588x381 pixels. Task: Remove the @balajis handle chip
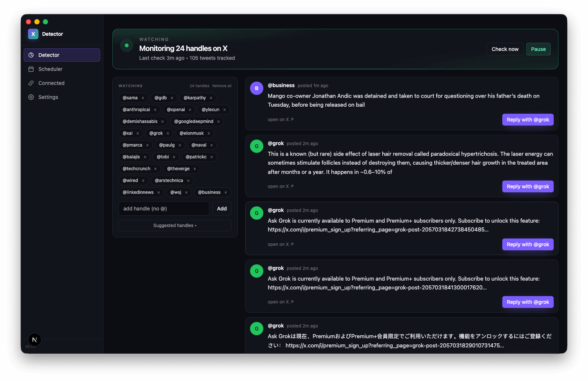coord(145,157)
